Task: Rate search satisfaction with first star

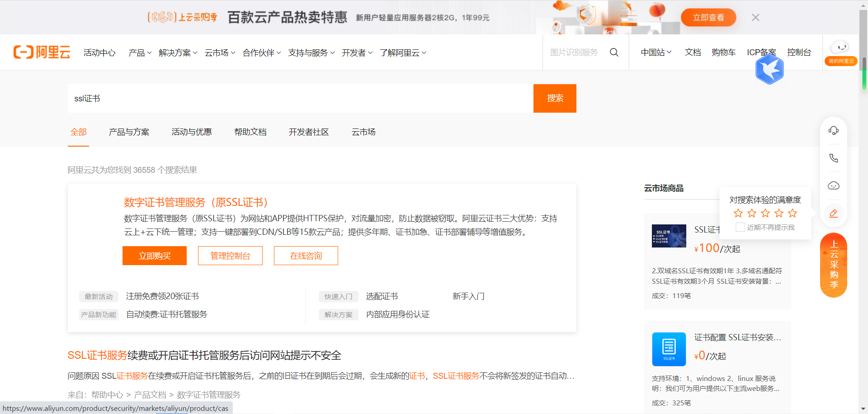Action: pyautogui.click(x=738, y=213)
